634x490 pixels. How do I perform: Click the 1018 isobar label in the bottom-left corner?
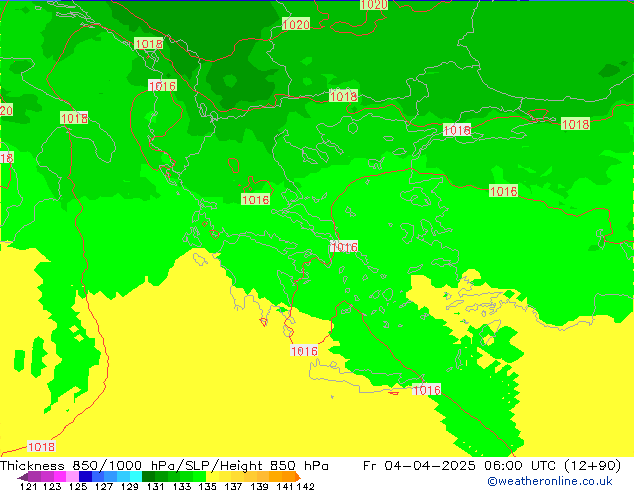(x=41, y=447)
